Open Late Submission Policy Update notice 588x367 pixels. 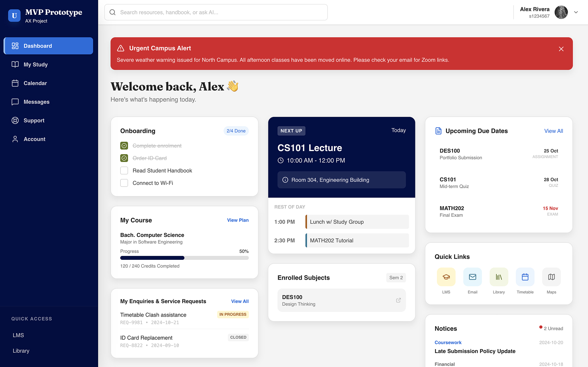tap(475, 351)
